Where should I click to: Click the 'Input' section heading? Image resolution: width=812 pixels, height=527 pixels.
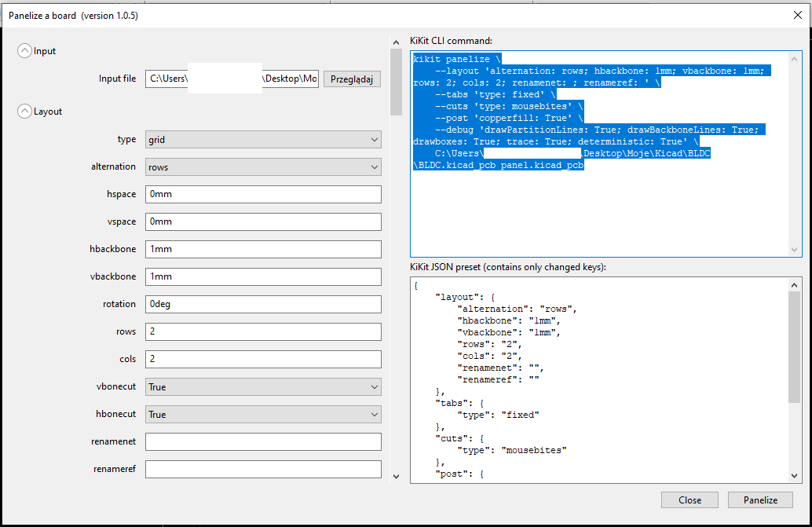45,51
